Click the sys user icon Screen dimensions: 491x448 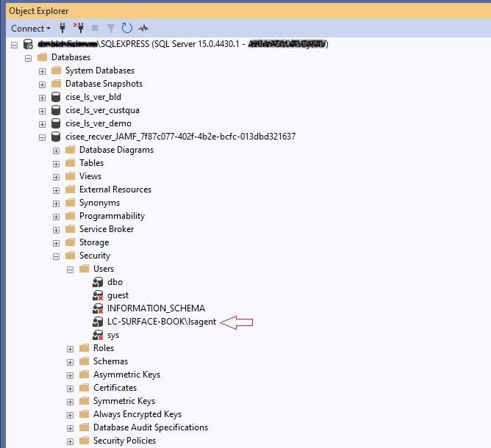tap(98, 335)
